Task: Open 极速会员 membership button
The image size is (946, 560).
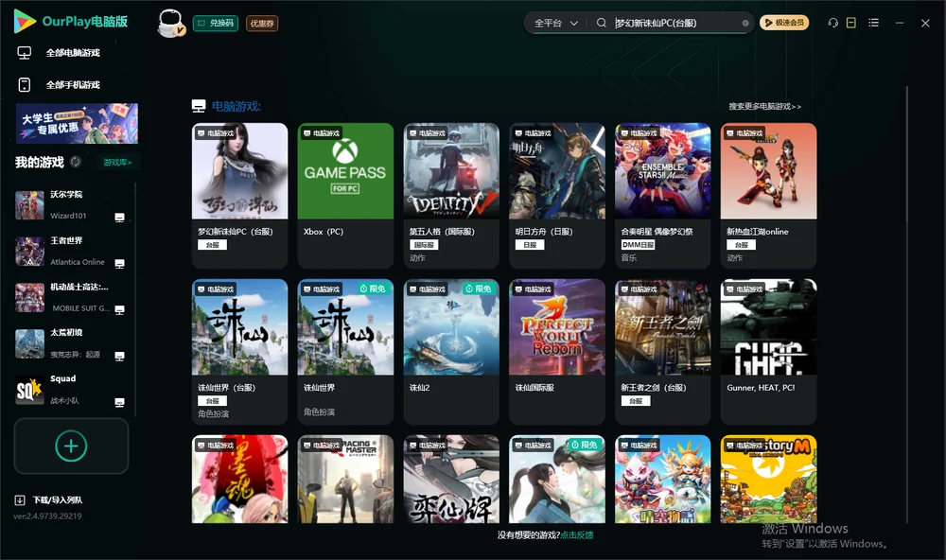Action: 784,23
